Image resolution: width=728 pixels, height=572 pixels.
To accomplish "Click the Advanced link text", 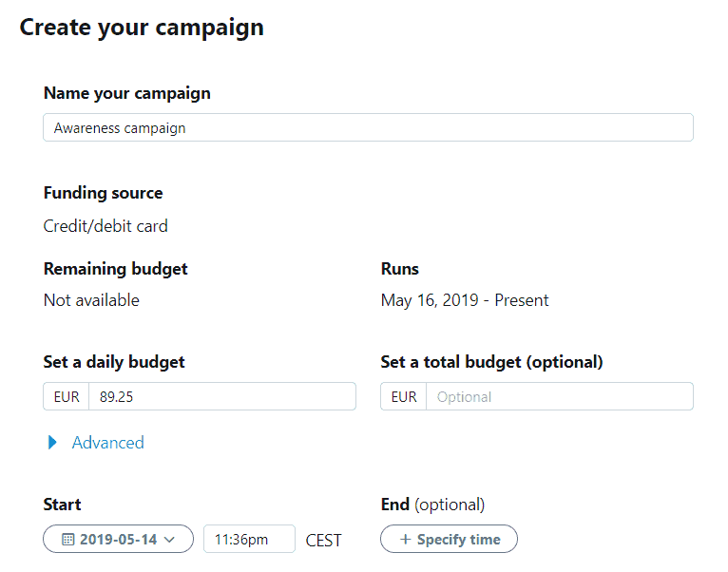I will pyautogui.click(x=107, y=443).
